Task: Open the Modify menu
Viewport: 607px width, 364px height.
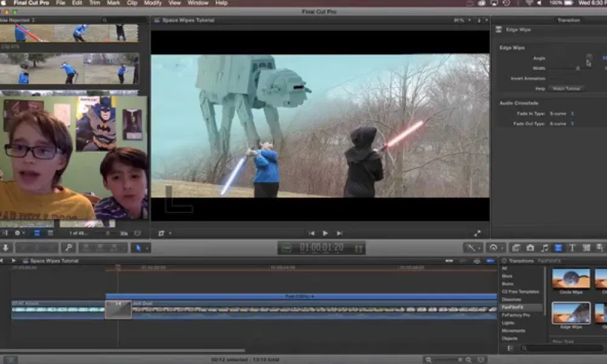Action: pos(153,3)
